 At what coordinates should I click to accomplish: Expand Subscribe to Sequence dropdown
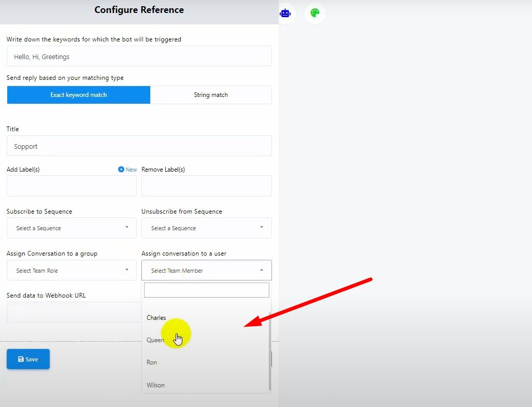pyautogui.click(x=71, y=228)
